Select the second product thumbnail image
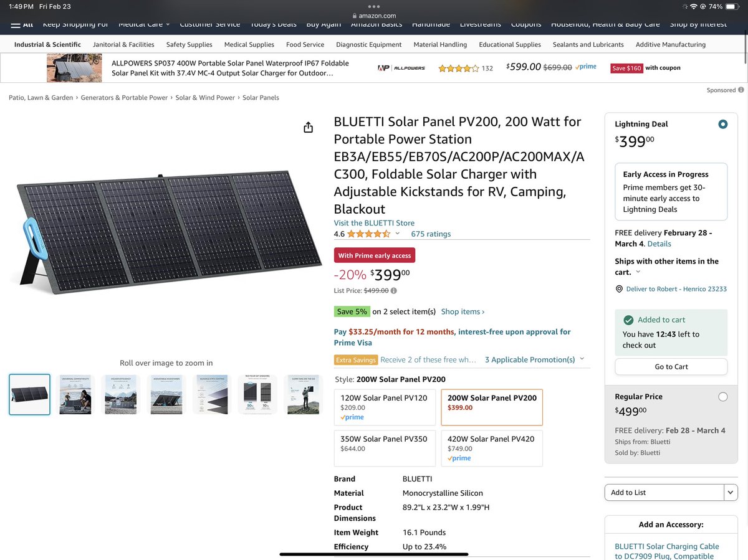The height and width of the screenshot is (560, 748). point(75,394)
